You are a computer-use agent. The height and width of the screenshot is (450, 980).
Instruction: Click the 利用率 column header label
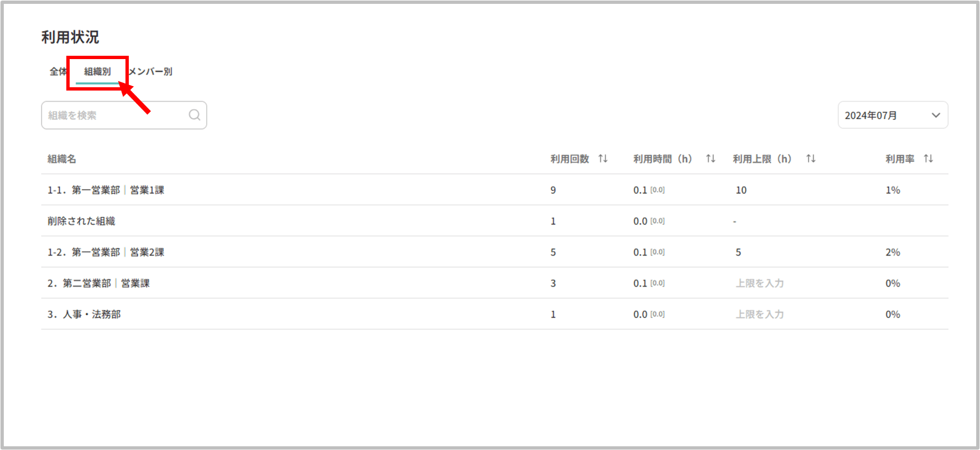pos(900,159)
